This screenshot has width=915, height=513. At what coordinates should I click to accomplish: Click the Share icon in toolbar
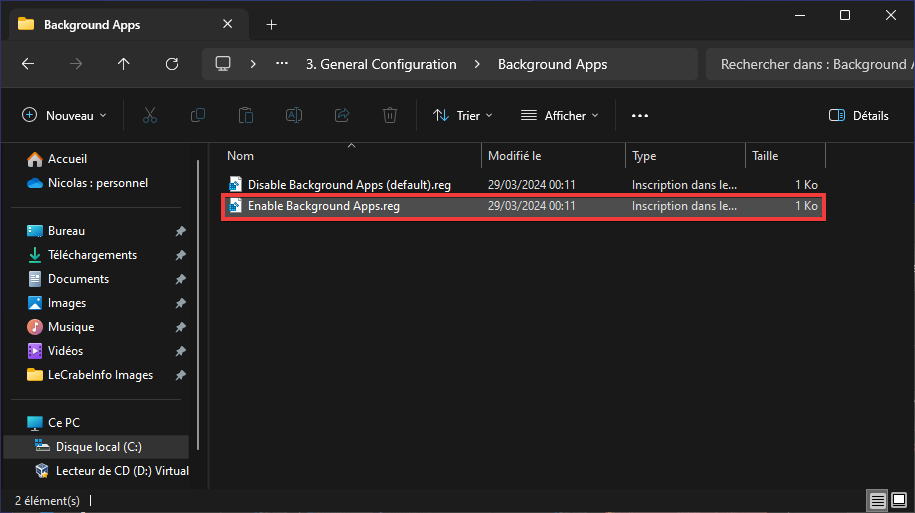342,116
